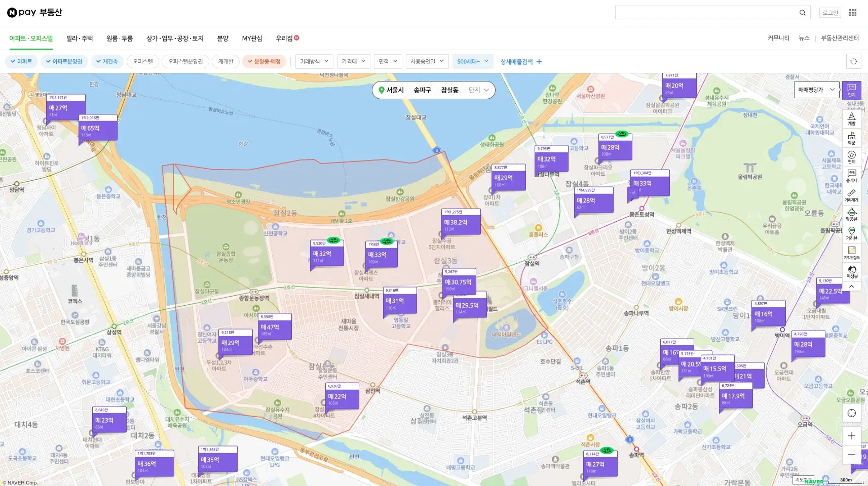The width and height of the screenshot is (868, 486).
Task: Show 편의 amenities layer
Action: [x=852, y=157]
